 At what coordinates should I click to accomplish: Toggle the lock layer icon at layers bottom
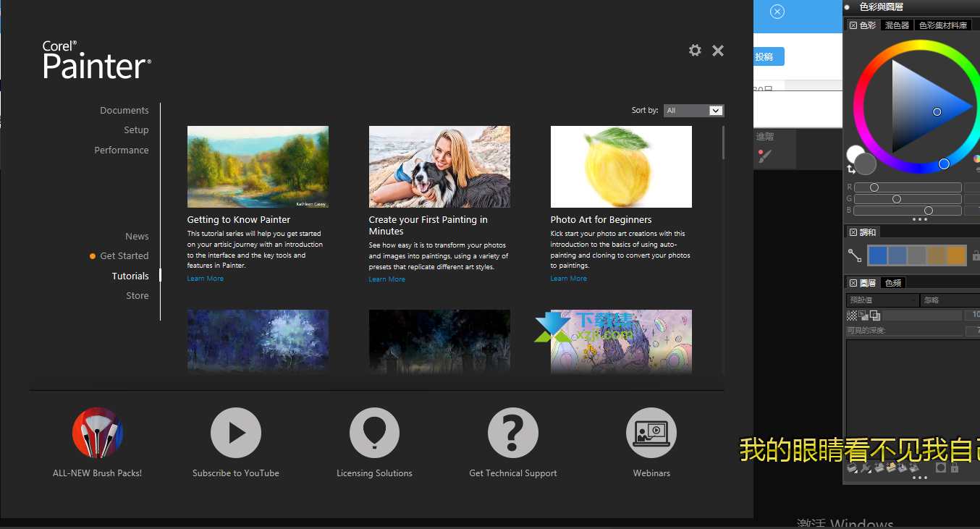[x=955, y=467]
